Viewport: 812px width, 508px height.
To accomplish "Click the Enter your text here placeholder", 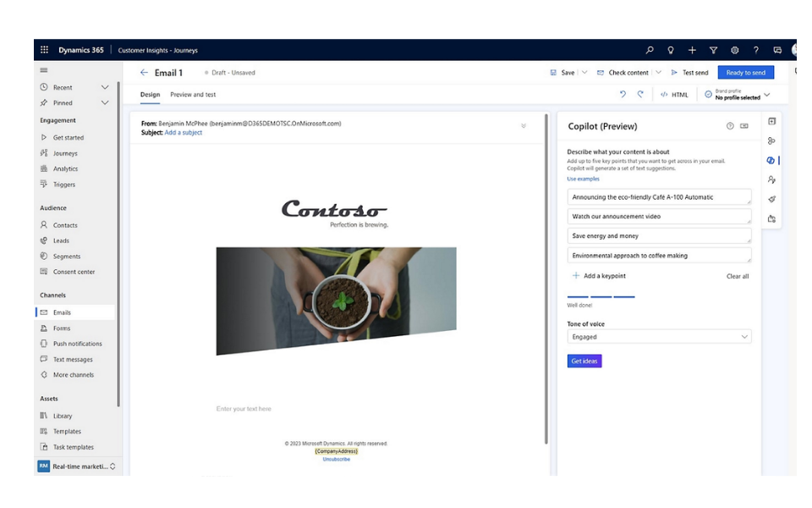I will click(244, 409).
